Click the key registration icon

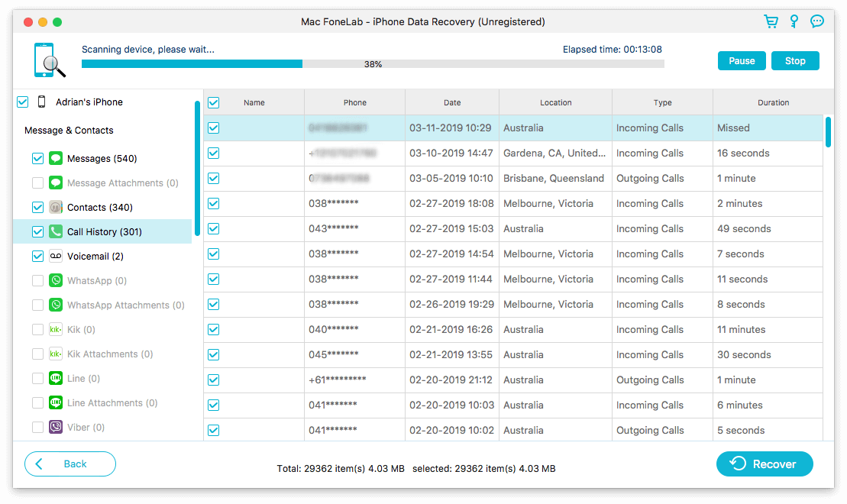click(794, 21)
